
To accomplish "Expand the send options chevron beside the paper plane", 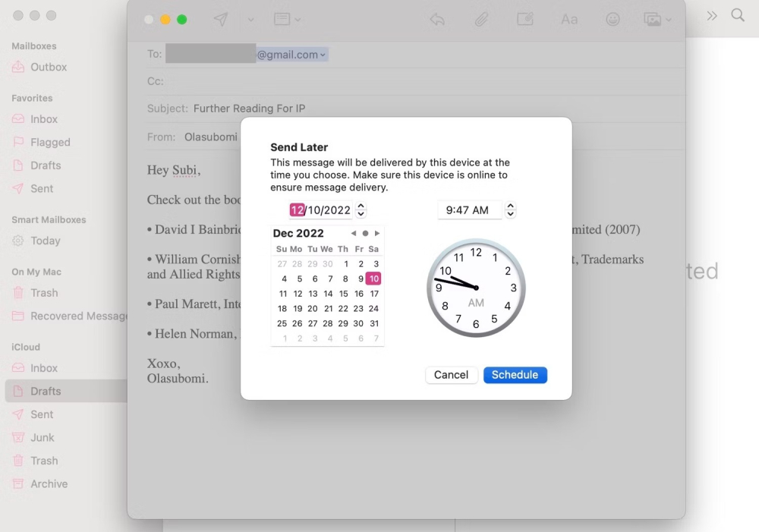I will tap(249, 20).
